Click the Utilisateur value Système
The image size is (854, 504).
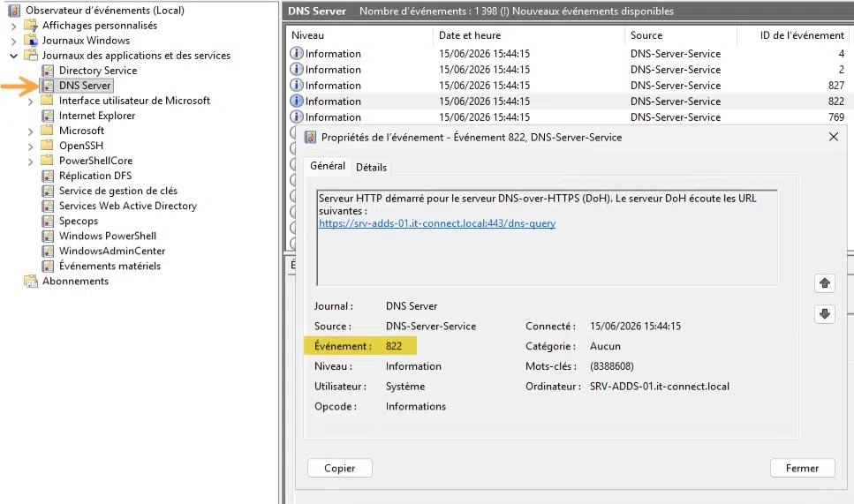pos(405,387)
